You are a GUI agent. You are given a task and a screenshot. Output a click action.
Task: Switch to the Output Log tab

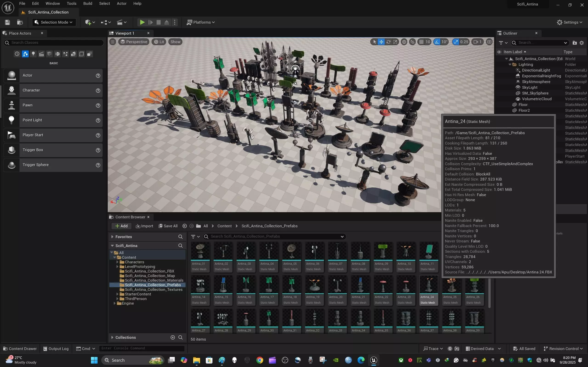tap(56, 349)
